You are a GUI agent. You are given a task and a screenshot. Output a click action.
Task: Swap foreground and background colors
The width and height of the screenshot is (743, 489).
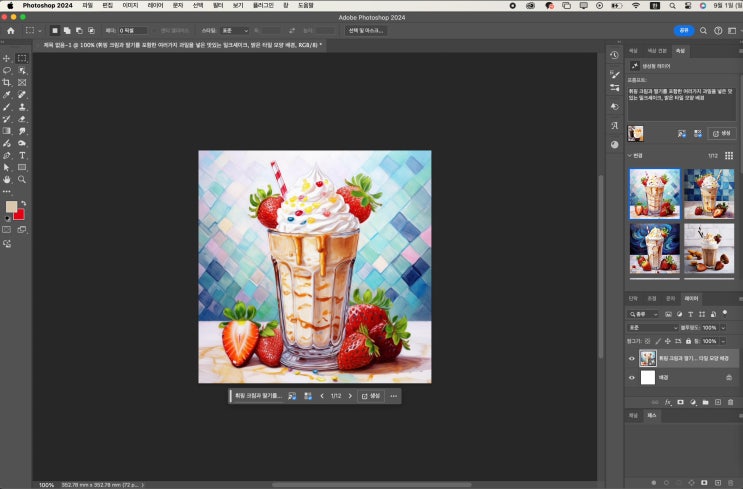(23, 201)
